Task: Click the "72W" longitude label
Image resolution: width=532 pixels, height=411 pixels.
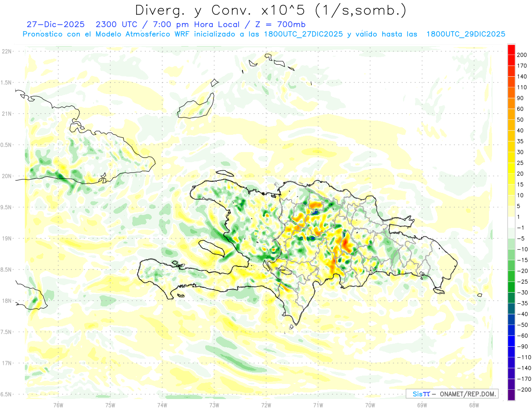Action: click(266, 405)
